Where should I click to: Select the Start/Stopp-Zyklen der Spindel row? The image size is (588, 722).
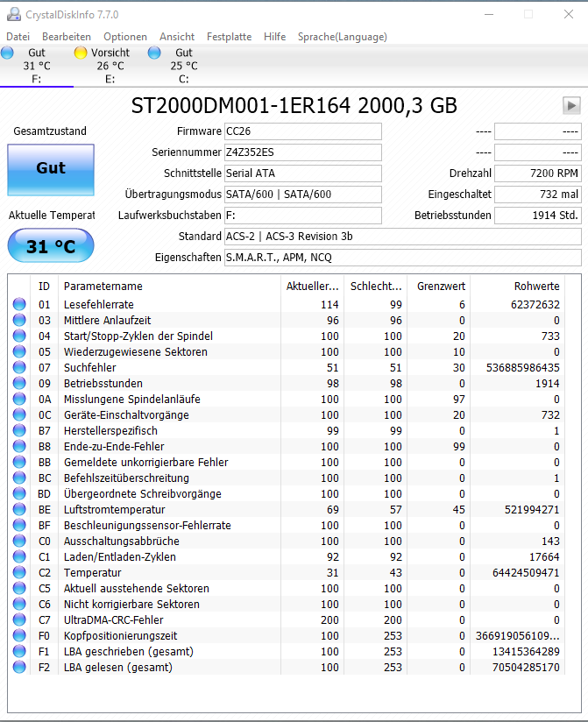click(287, 336)
